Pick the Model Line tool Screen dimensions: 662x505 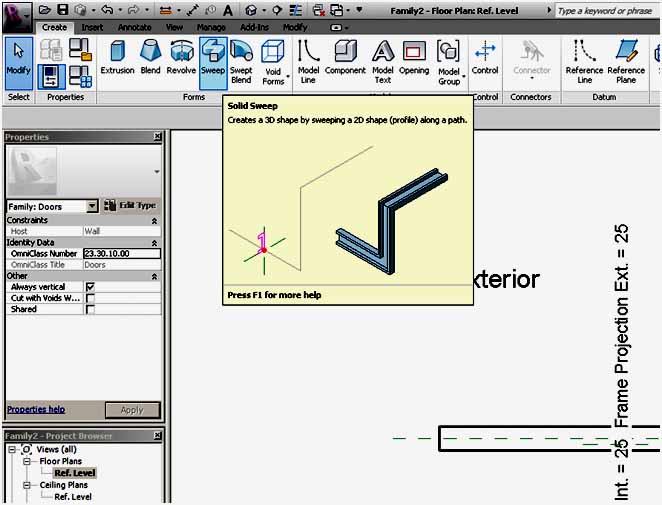(309, 60)
